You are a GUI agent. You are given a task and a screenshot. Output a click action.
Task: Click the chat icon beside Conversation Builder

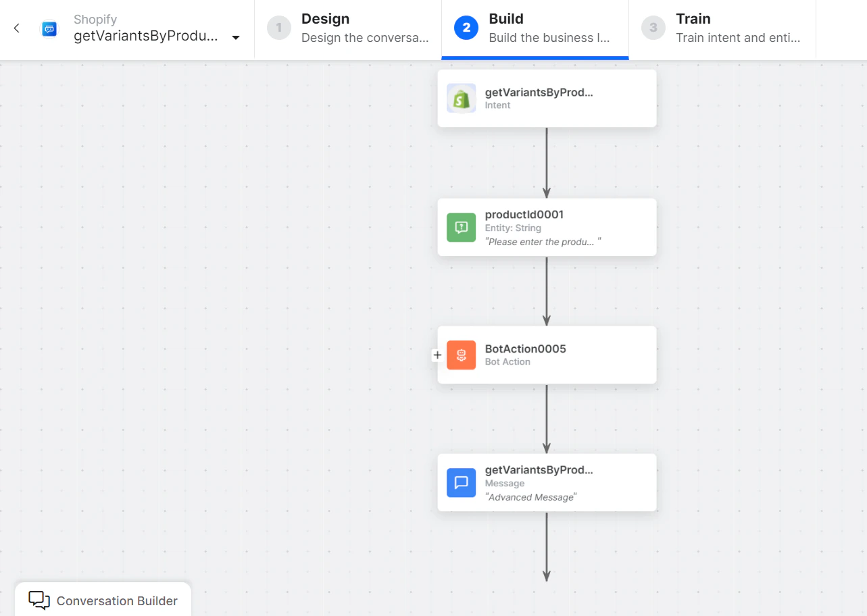[x=38, y=600]
